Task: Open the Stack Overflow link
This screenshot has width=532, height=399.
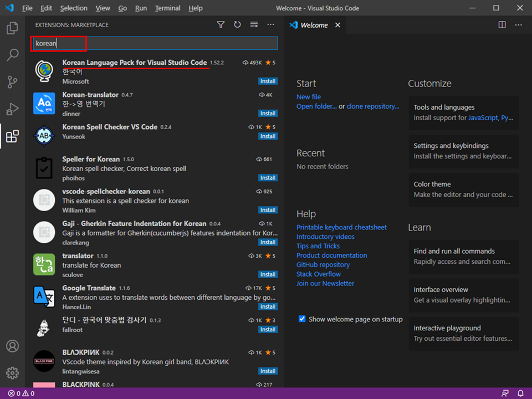Action: point(318,274)
